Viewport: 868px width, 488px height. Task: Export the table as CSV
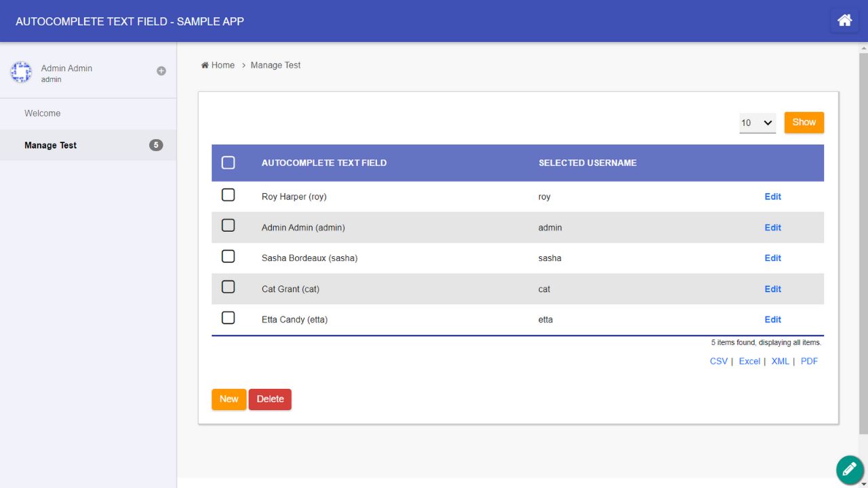(718, 361)
